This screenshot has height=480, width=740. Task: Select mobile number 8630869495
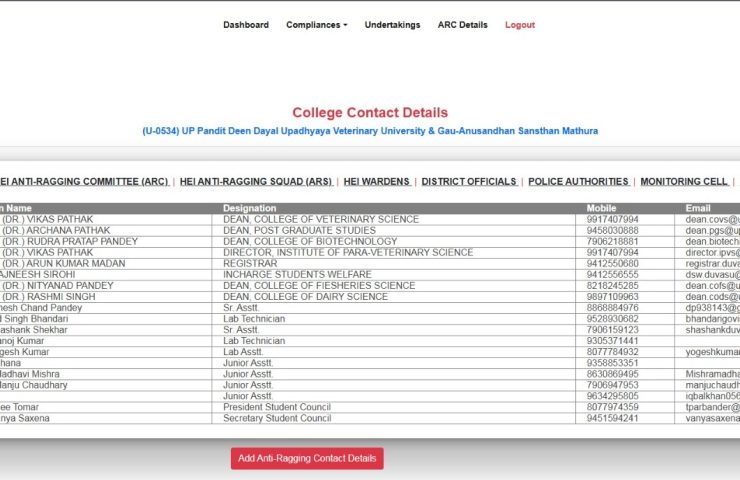(625, 374)
